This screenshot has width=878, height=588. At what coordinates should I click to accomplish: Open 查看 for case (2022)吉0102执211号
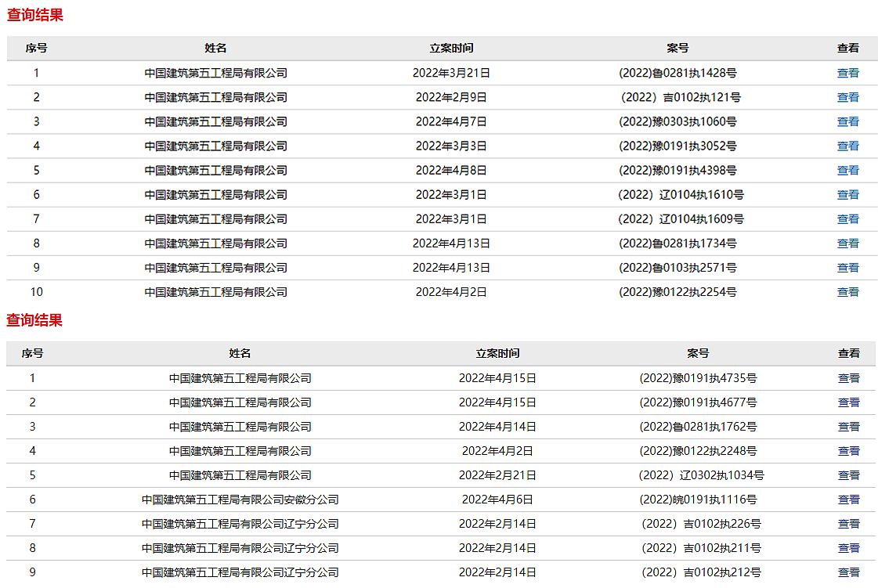(848, 548)
